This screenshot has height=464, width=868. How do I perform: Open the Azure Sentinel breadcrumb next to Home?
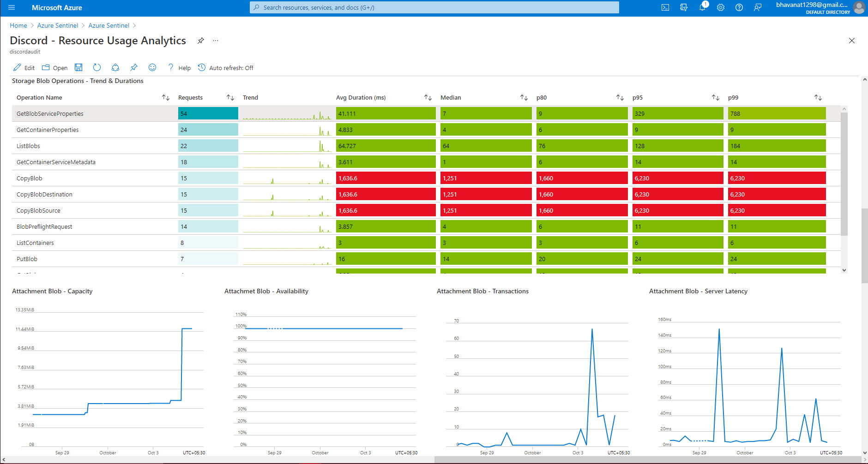pyautogui.click(x=58, y=25)
